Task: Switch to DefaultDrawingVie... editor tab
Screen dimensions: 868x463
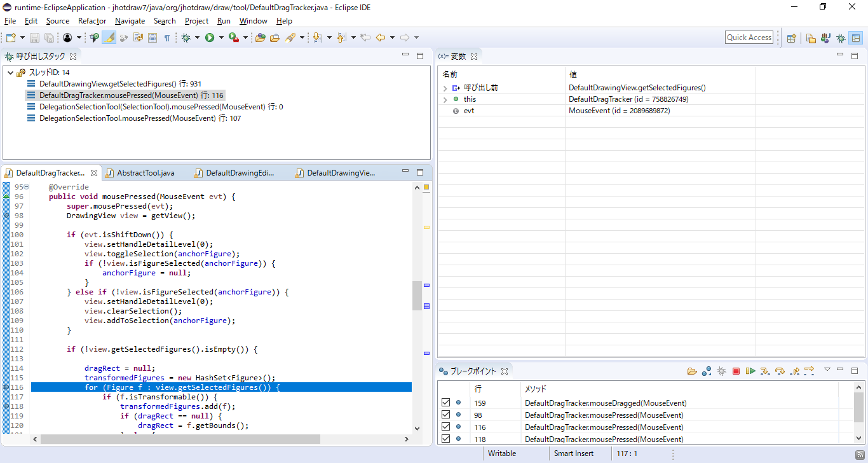Action: coord(341,172)
